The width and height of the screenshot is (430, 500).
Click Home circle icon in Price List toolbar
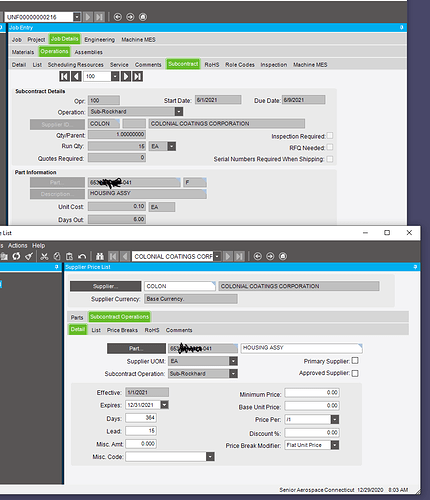point(283,256)
